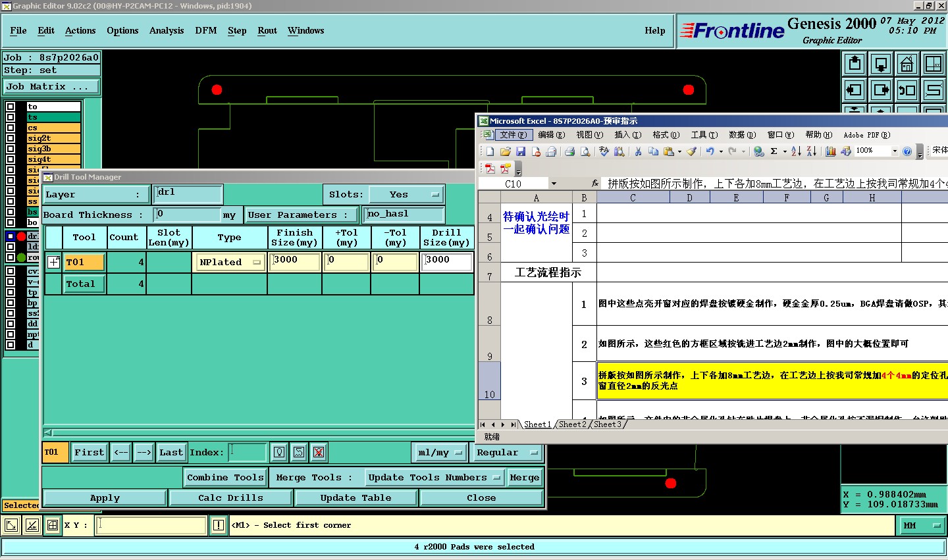Open the Genesis Actions menu

(80, 30)
